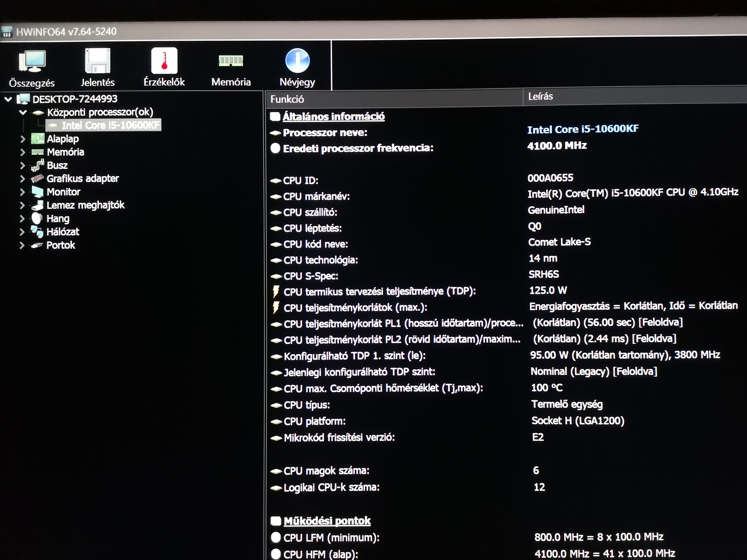Select the CPU magok száma row label

326,471
